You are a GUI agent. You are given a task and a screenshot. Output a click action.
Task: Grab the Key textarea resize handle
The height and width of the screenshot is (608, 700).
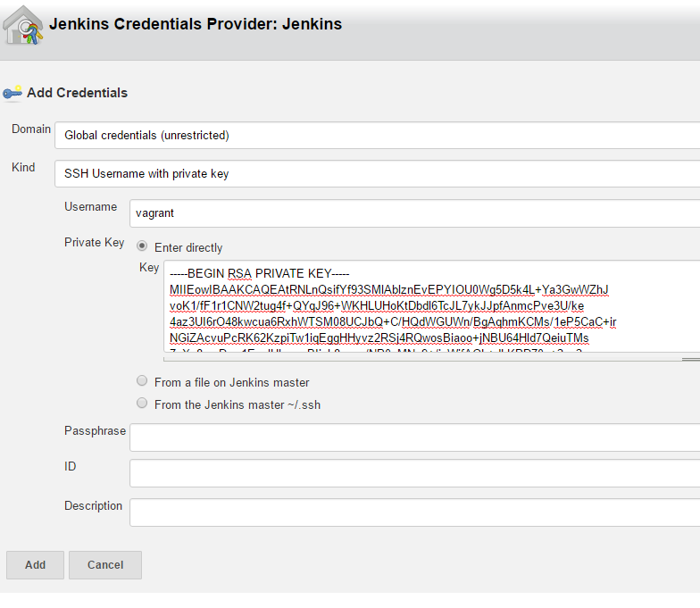tap(691, 359)
